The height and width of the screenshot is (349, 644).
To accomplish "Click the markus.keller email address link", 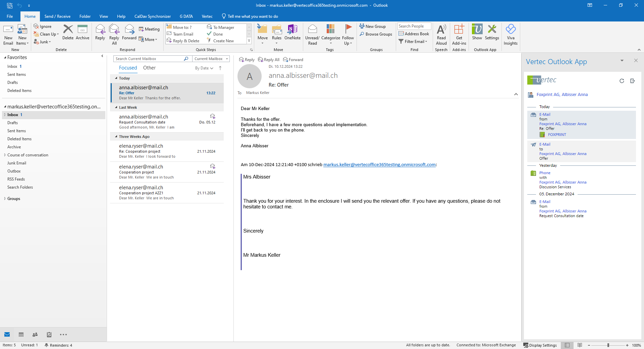I will click(x=379, y=165).
